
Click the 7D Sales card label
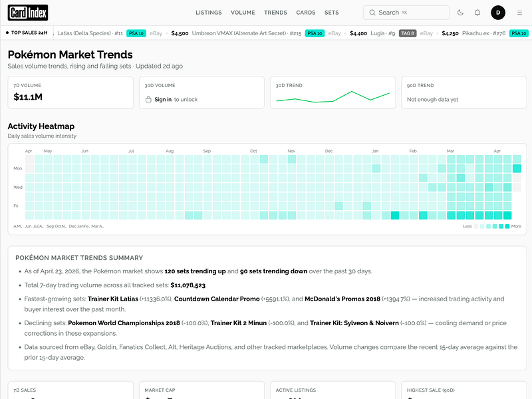pos(25,390)
